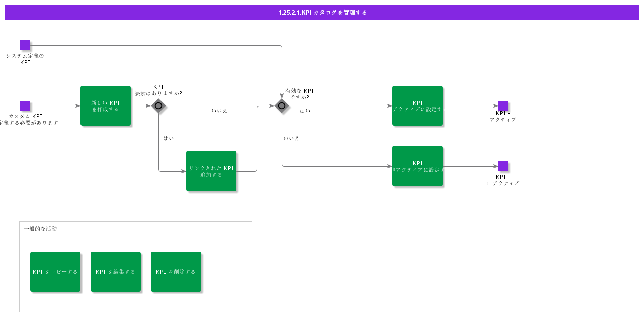The width and height of the screenshot is (644, 317).
Task: Click the いいえ label below the 有効な KPI gateway
Action: coord(291,138)
